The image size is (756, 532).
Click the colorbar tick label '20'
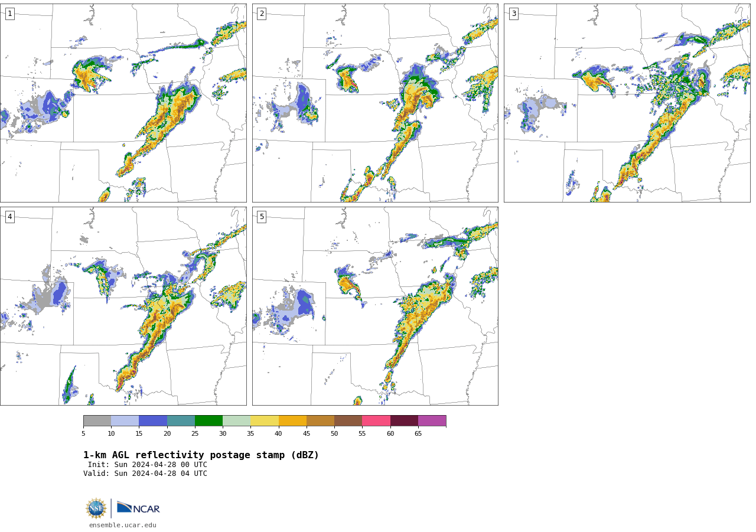pos(167,434)
